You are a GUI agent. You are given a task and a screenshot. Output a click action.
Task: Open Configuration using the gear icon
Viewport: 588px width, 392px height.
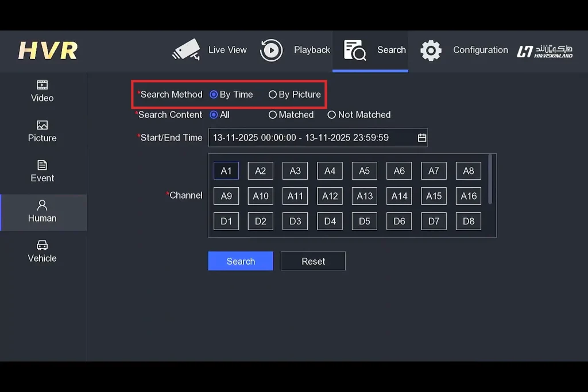click(x=431, y=51)
